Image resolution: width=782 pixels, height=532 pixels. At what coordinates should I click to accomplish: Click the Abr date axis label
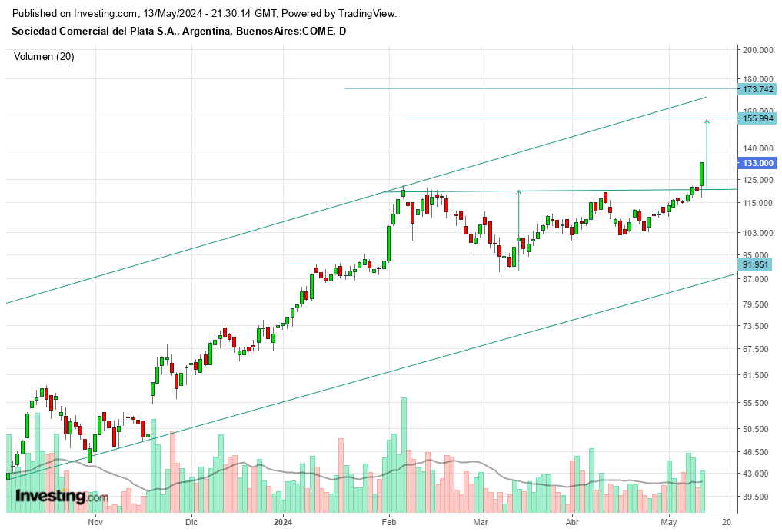573,522
